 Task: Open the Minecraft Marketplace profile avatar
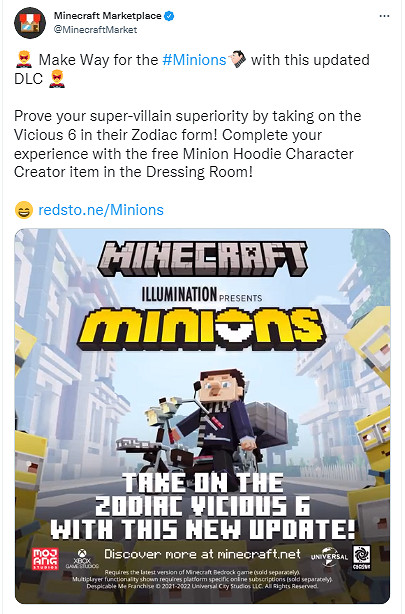pos(30,22)
